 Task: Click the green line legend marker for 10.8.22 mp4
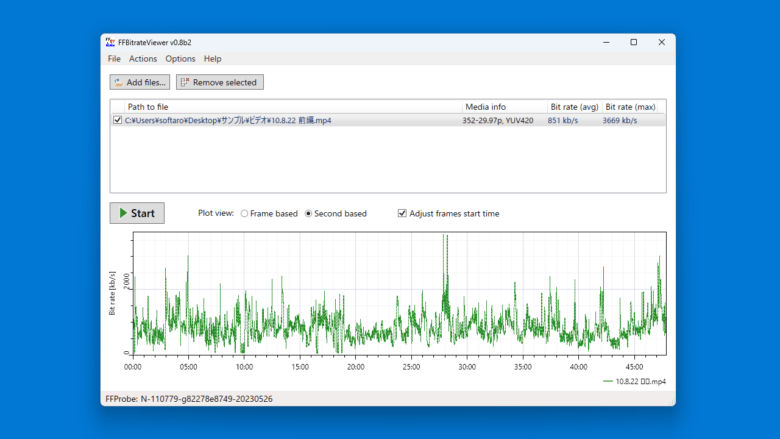[x=608, y=381]
